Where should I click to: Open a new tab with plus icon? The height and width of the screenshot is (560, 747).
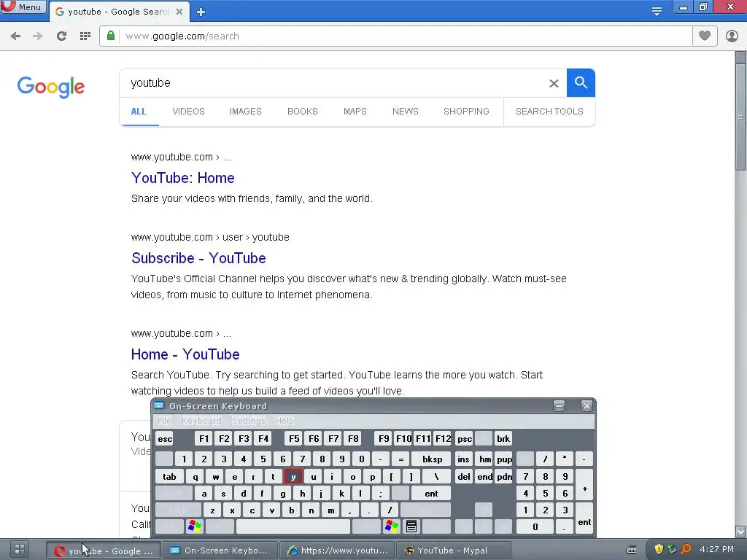(x=201, y=12)
